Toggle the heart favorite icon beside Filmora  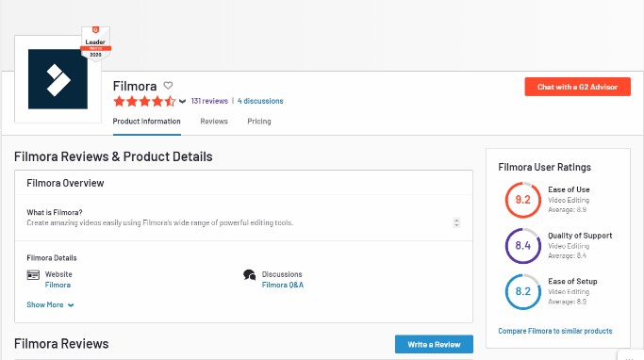[x=168, y=86]
